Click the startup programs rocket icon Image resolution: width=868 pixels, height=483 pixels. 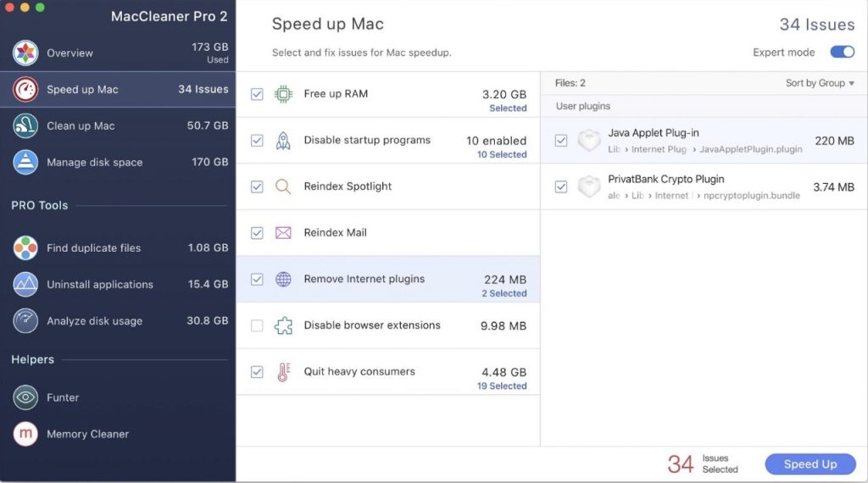pyautogui.click(x=283, y=141)
